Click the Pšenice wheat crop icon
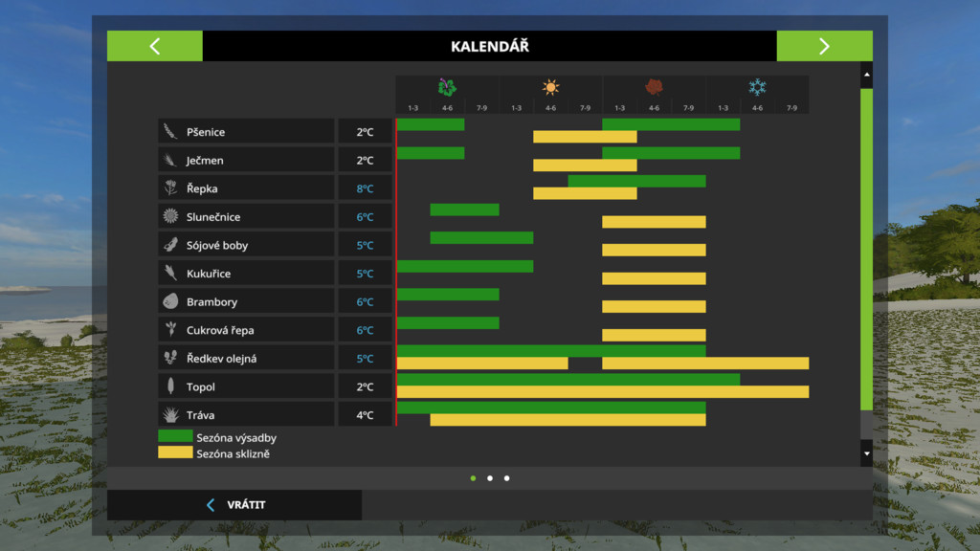 click(x=170, y=132)
